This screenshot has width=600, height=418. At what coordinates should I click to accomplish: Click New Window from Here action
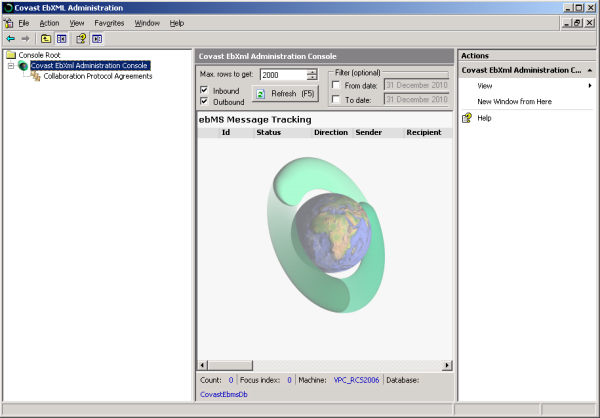[514, 101]
